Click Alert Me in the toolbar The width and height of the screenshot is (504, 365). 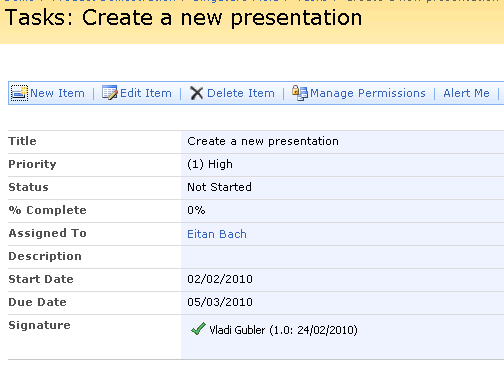[x=466, y=93]
